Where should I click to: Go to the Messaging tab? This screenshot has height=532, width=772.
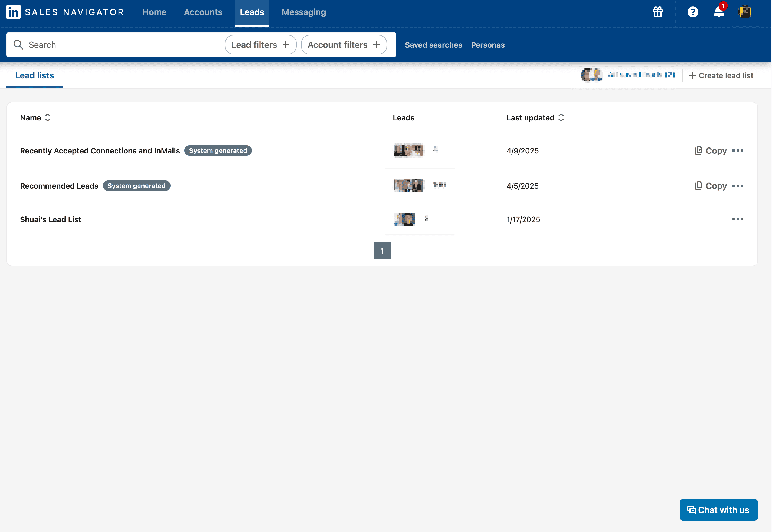303,12
